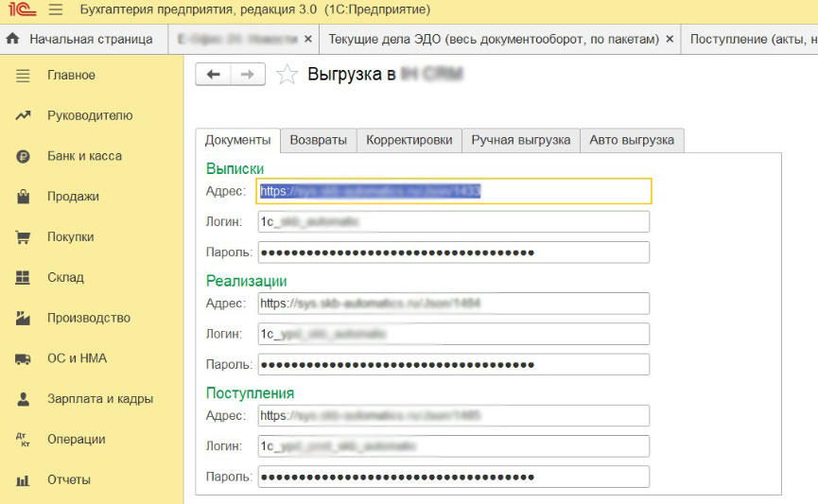Click the Реализации Логин field

[453, 334]
